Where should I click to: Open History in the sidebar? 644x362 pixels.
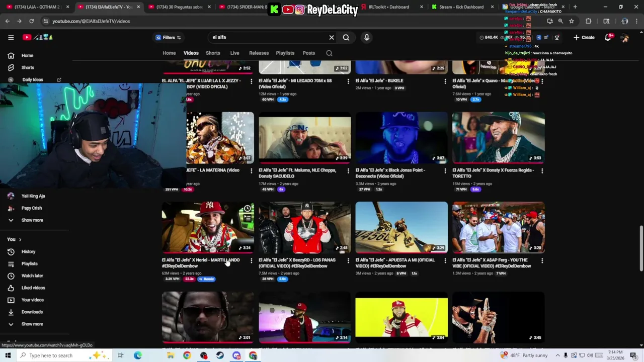coord(28,251)
